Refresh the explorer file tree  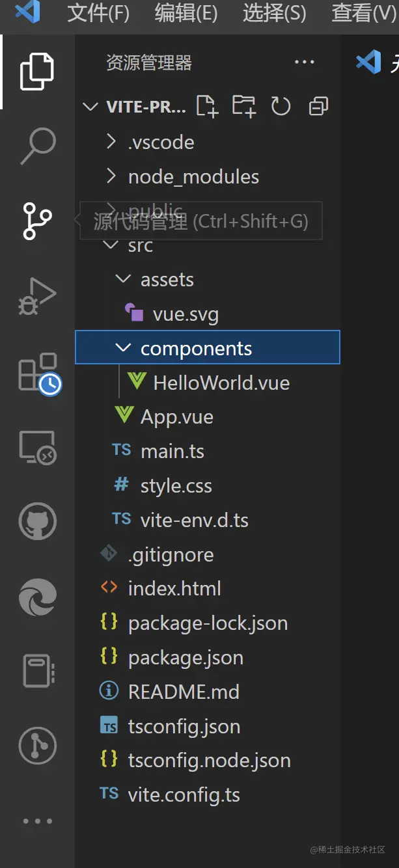(x=281, y=106)
